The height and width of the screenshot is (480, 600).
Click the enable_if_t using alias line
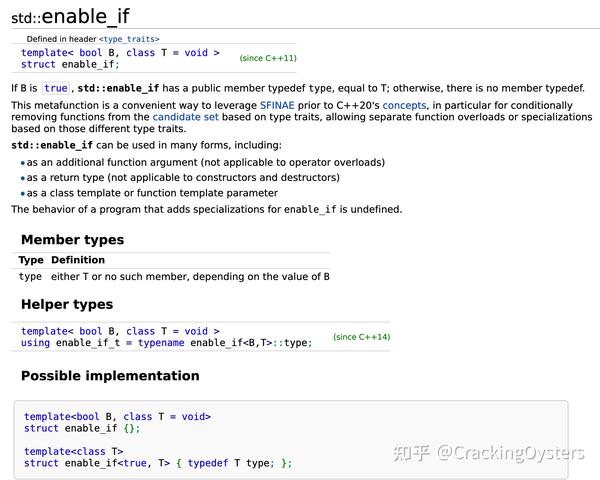coord(166,343)
